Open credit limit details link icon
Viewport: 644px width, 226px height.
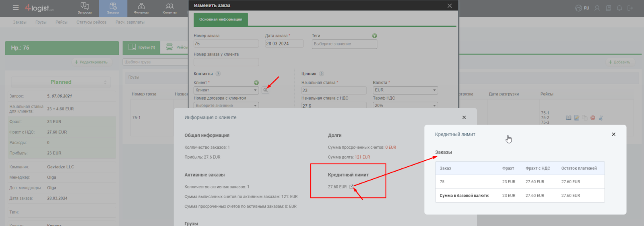(x=351, y=187)
